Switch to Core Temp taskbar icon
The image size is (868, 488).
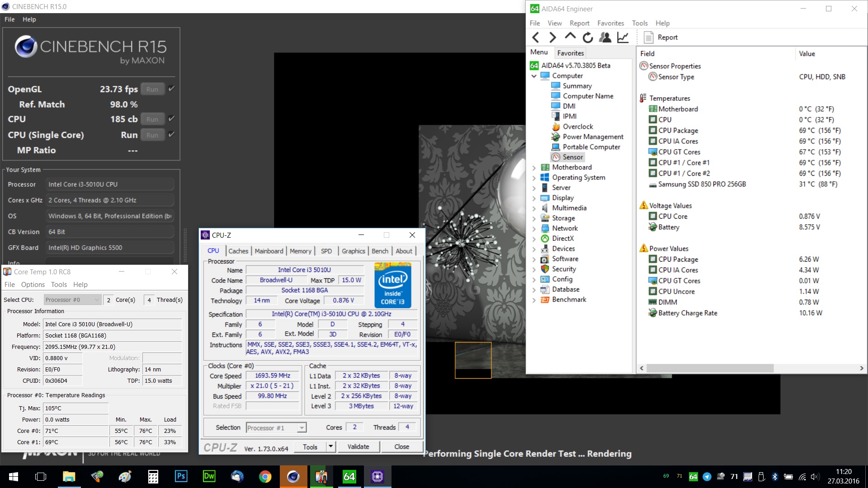pyautogui.click(x=321, y=477)
